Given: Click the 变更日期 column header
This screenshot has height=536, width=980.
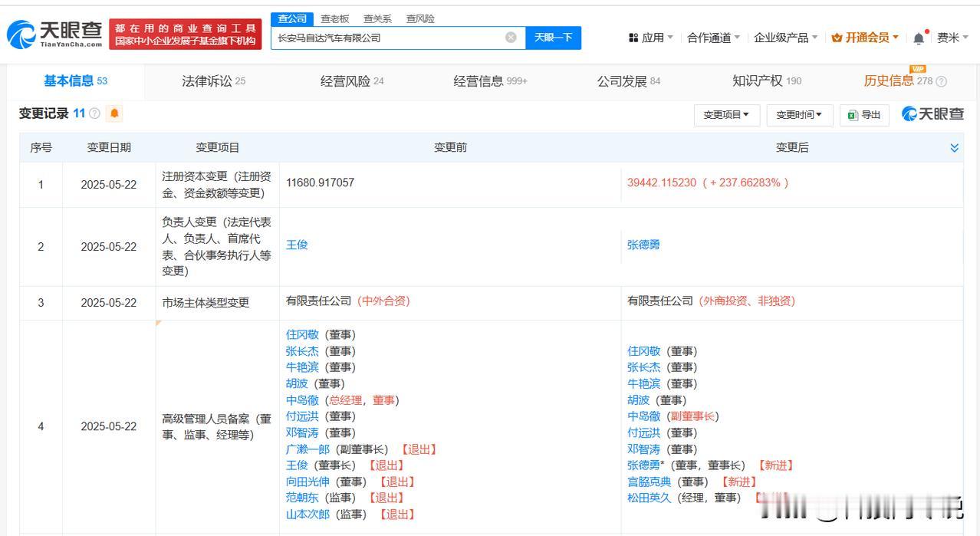Looking at the screenshot, I should (109, 147).
